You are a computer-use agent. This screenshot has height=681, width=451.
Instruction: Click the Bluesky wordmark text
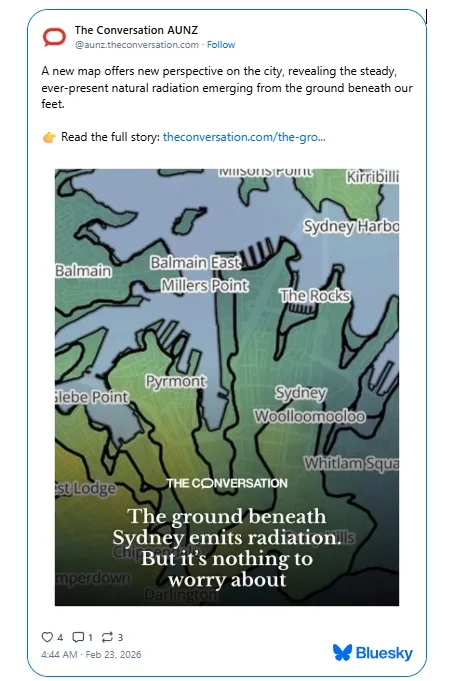click(x=384, y=653)
